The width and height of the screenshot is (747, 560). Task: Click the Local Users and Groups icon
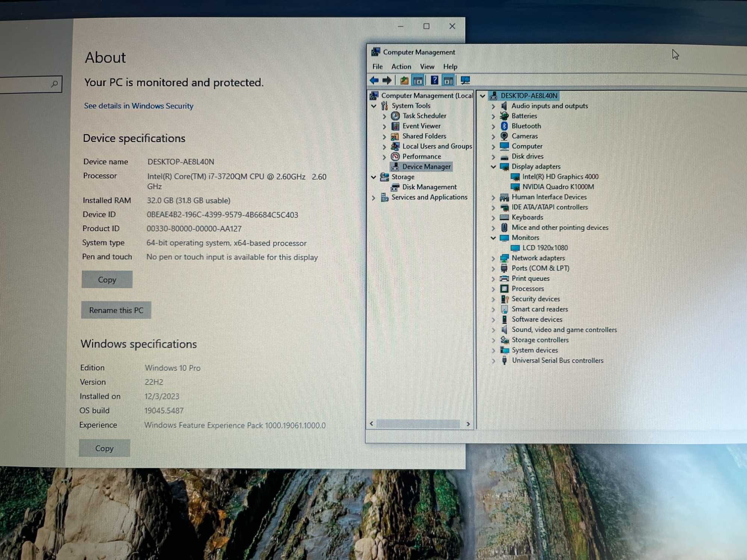click(395, 146)
